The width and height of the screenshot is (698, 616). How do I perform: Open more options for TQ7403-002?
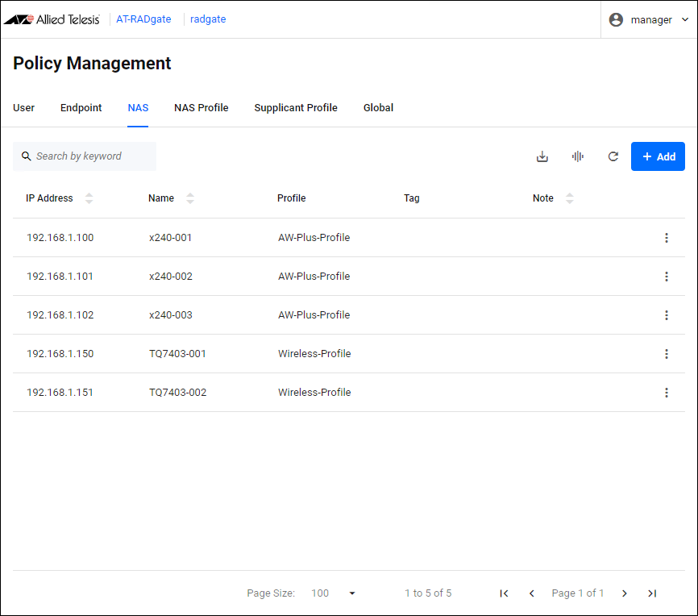click(667, 393)
